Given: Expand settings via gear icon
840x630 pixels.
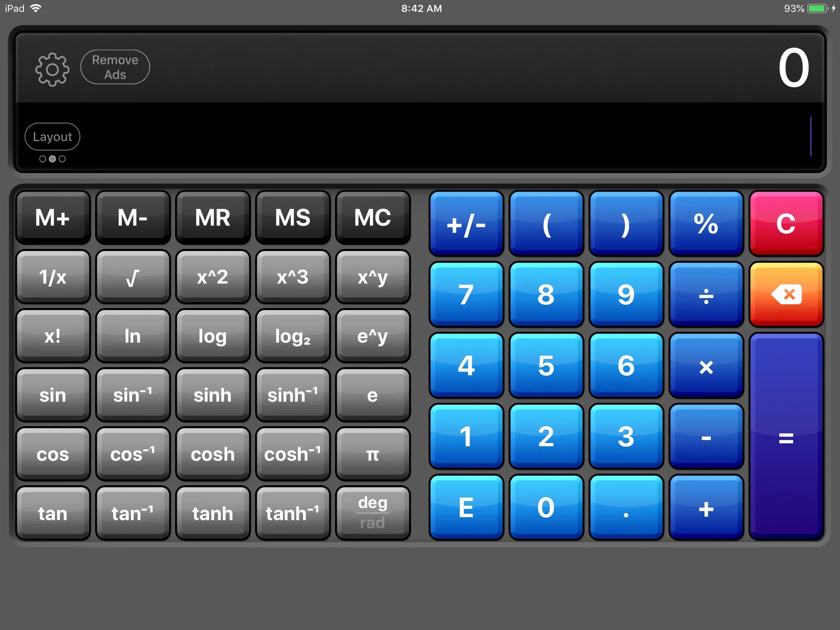Looking at the screenshot, I should (52, 68).
